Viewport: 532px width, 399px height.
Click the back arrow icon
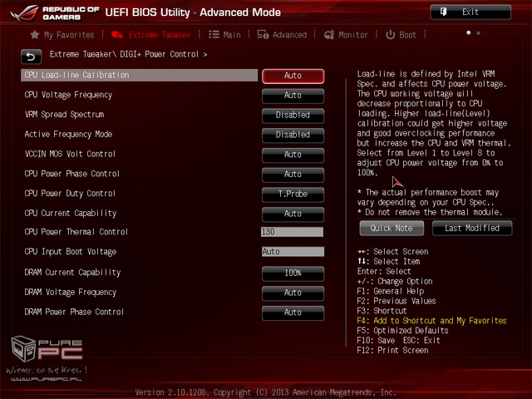click(x=32, y=57)
